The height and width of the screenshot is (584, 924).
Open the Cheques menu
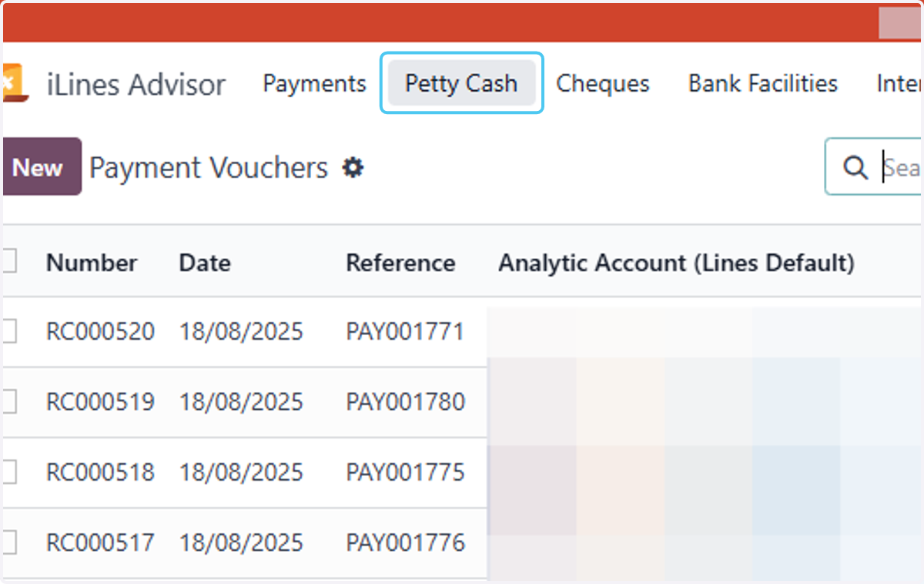pyautogui.click(x=603, y=83)
